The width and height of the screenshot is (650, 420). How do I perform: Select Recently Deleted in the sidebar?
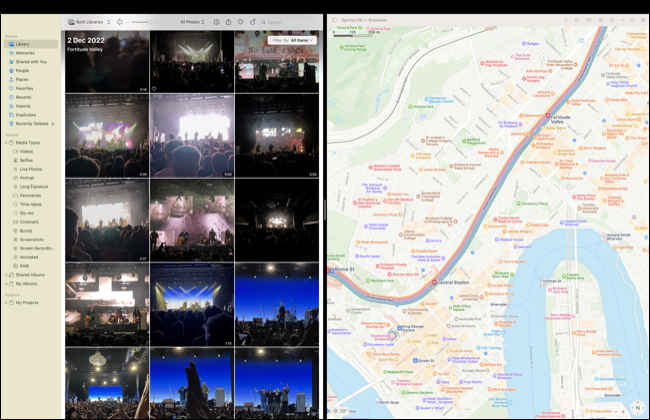point(30,123)
